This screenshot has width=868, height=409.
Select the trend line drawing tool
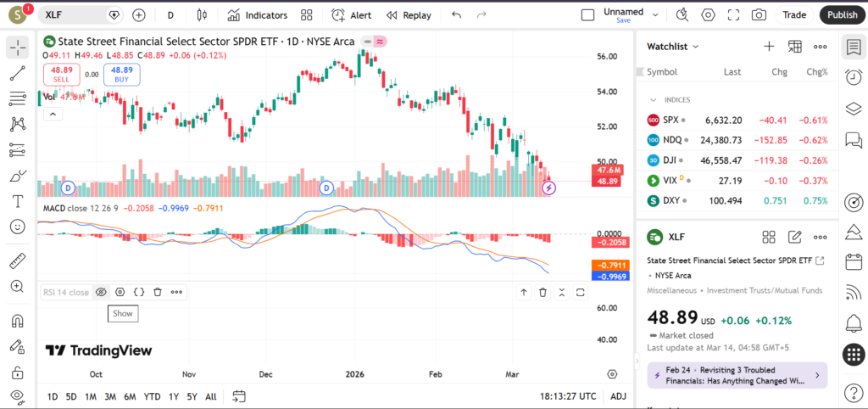point(17,74)
